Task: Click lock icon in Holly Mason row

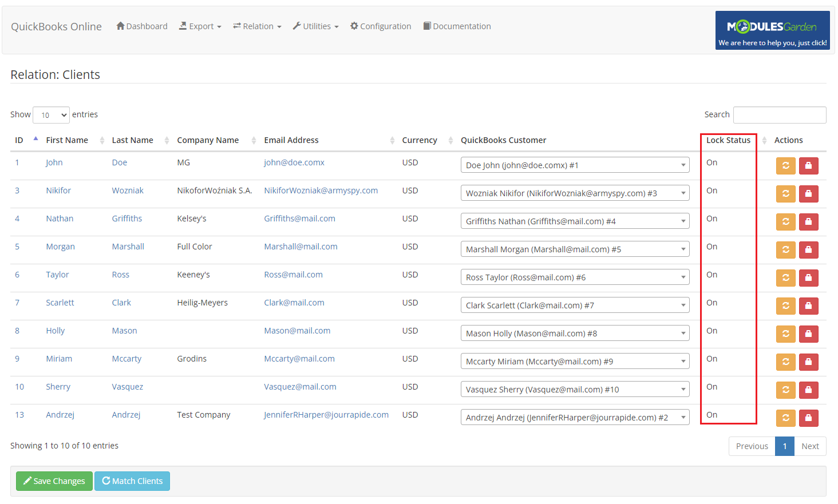Action: point(808,334)
